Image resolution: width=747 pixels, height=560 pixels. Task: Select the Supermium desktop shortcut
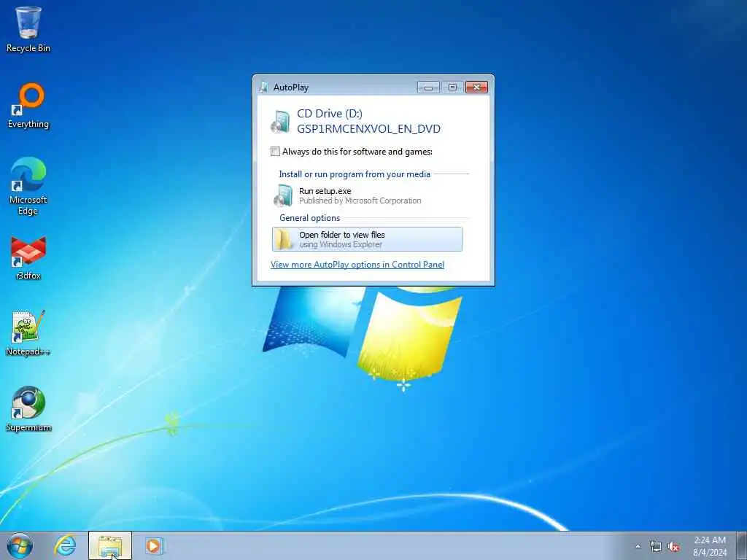coord(28,410)
